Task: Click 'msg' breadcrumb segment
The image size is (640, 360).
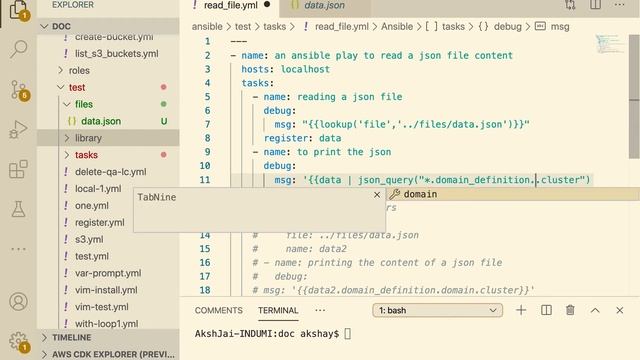Action: click(x=560, y=27)
